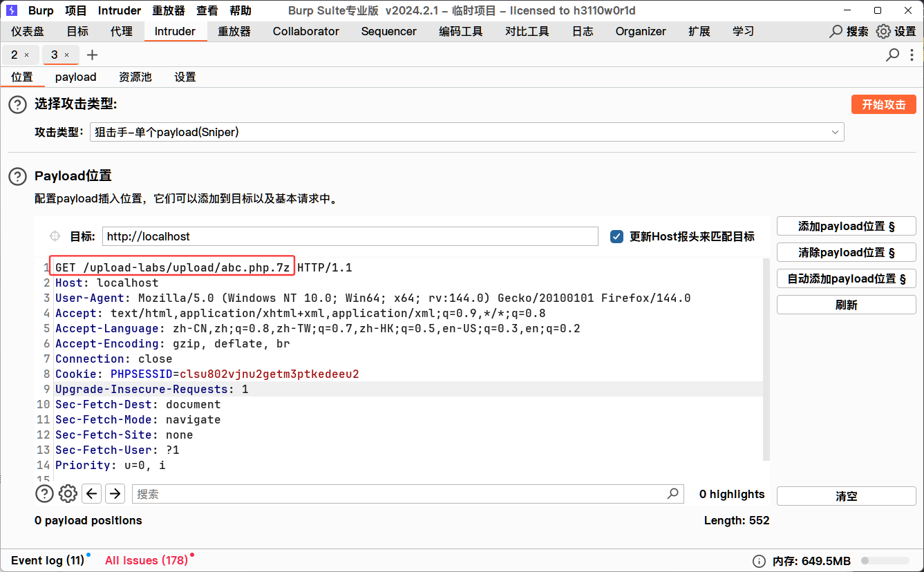Add a new Intruder tab with plus
The height and width of the screenshot is (572, 924).
pos(93,55)
